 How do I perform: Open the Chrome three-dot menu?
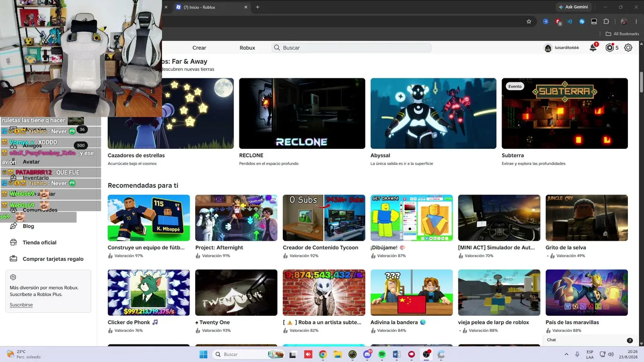pos(636,22)
